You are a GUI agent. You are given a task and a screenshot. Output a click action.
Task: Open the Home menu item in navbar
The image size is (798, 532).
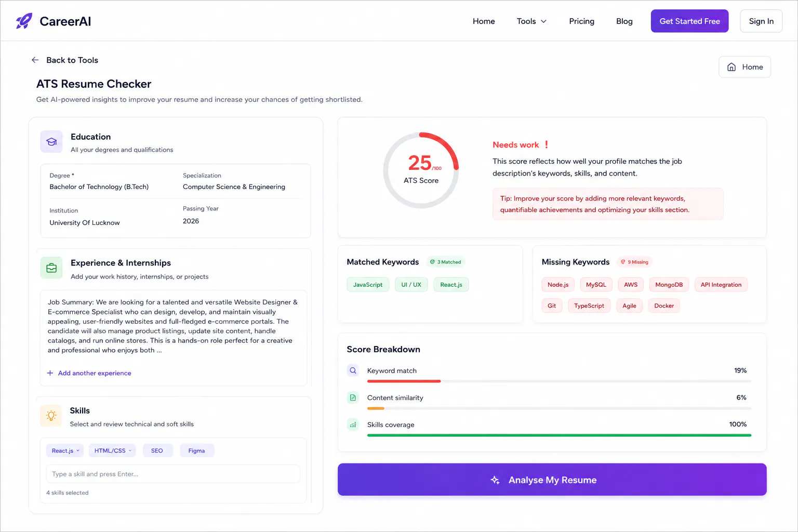484,21
